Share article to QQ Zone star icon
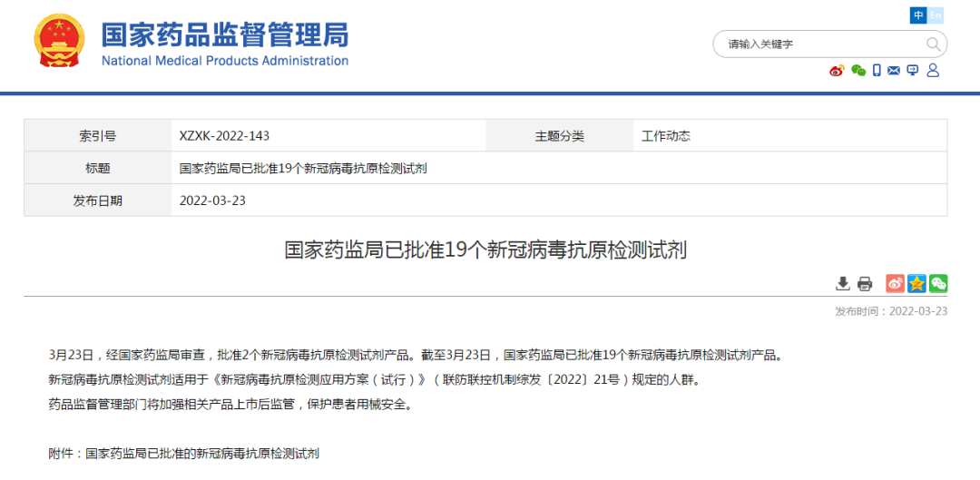The height and width of the screenshot is (480, 980). (916, 283)
